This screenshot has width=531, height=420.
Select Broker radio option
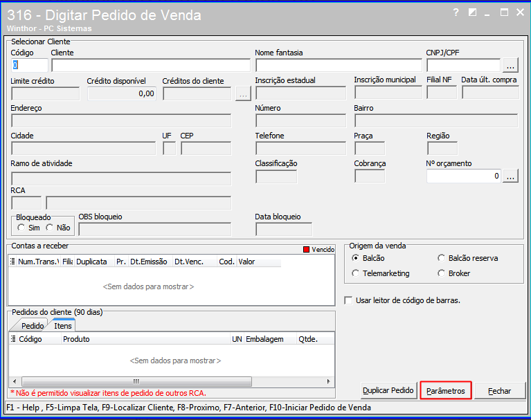(x=441, y=273)
